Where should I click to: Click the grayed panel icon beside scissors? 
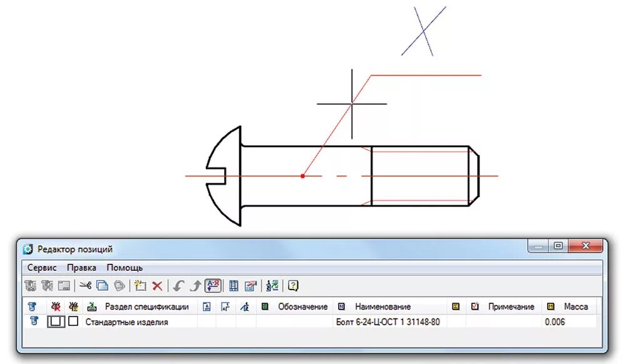pyautogui.click(x=64, y=285)
